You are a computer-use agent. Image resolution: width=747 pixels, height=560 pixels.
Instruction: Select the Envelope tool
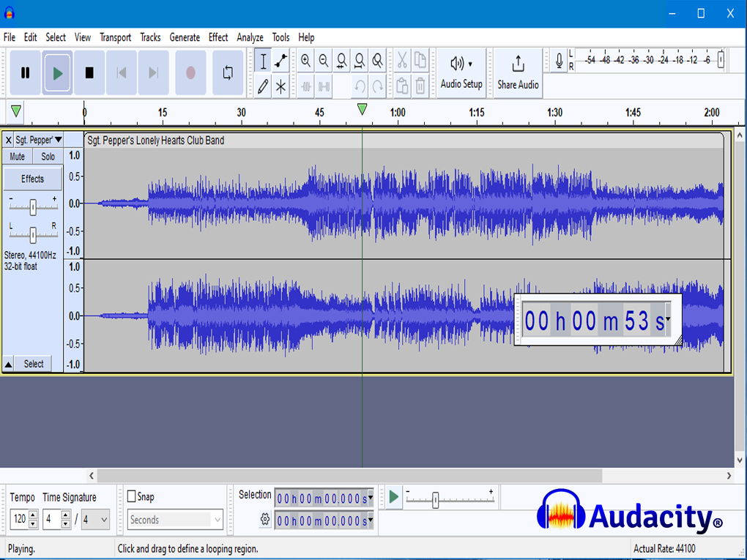(x=280, y=61)
